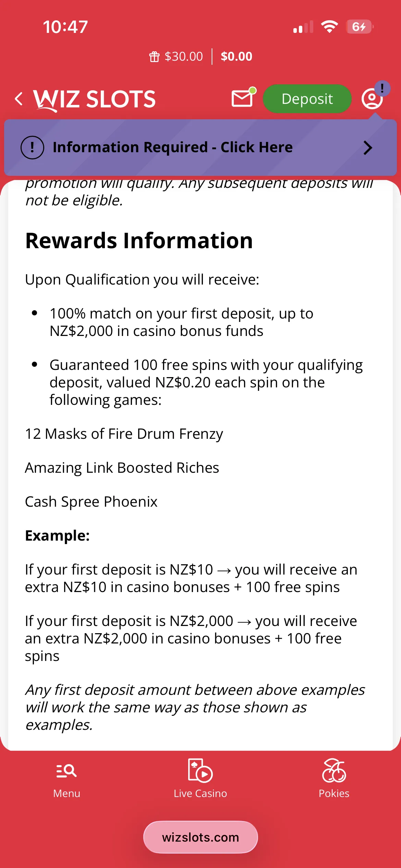Viewport: 401px width, 868px height.
Task: Tap the Rewards Information heading
Action: tap(139, 240)
